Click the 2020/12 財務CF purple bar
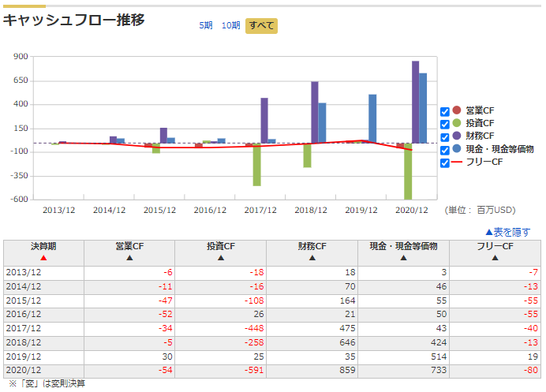Viewport: 546px width, 392px height. [416, 102]
